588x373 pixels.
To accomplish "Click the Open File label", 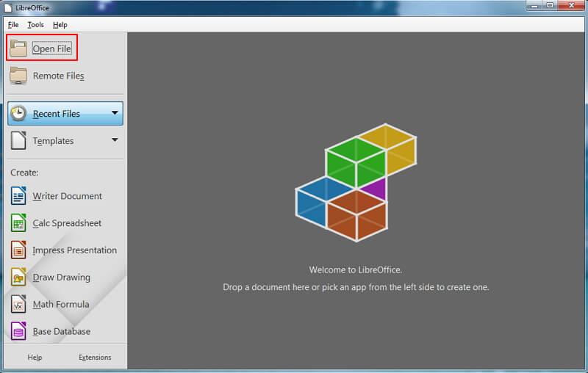I will click(x=51, y=48).
